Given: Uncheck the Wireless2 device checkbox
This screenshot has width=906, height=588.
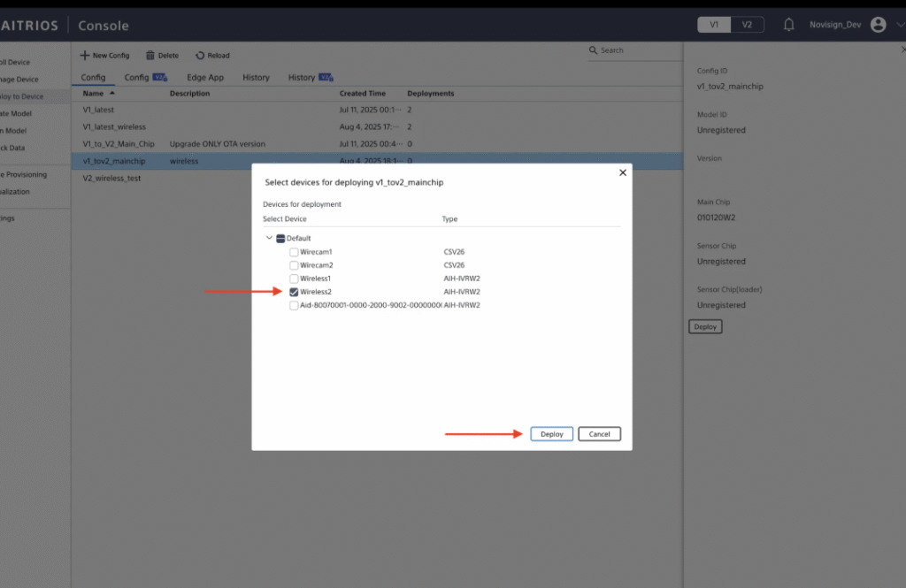Looking at the screenshot, I should coord(293,292).
